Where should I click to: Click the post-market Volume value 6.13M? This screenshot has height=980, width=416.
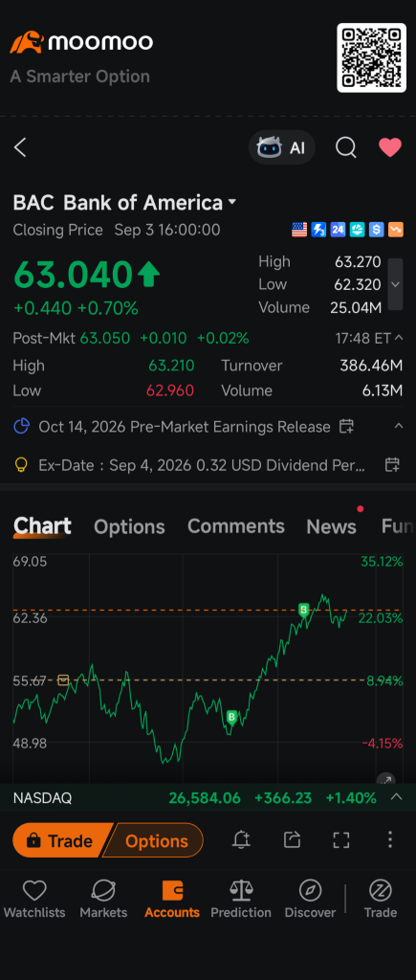[x=383, y=390]
